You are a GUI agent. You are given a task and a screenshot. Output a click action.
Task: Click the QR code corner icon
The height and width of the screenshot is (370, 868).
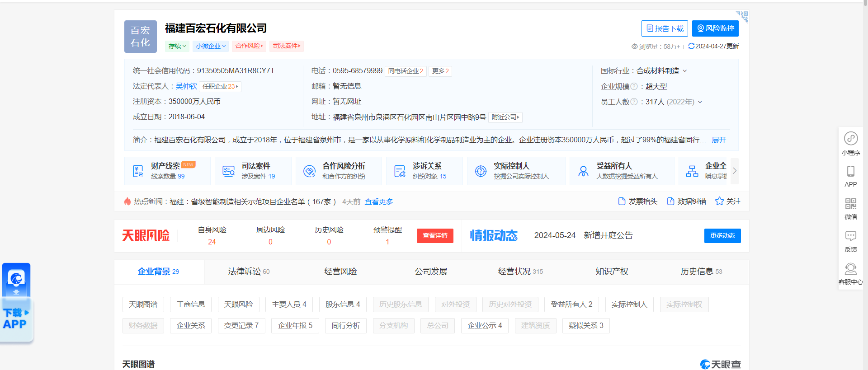pos(742,17)
